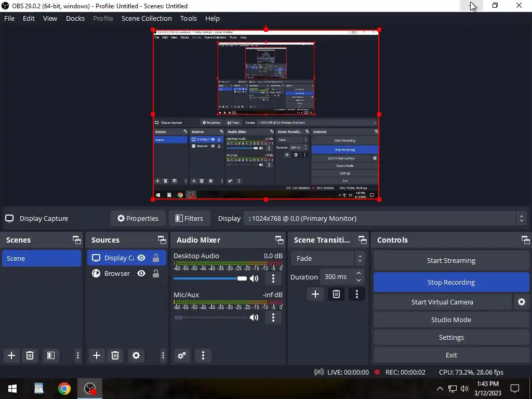The height and width of the screenshot is (399, 532).
Task: Remove scene transition with trash icon
Action: point(336,294)
